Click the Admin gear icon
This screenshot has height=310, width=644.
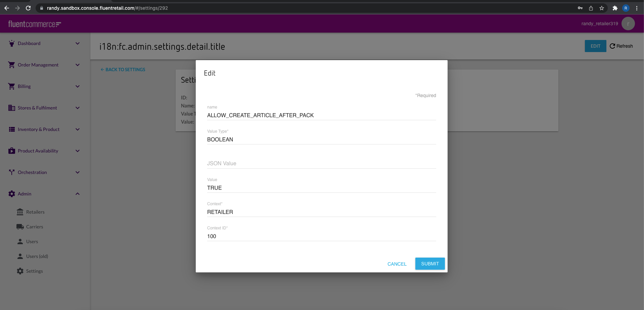pyautogui.click(x=12, y=194)
